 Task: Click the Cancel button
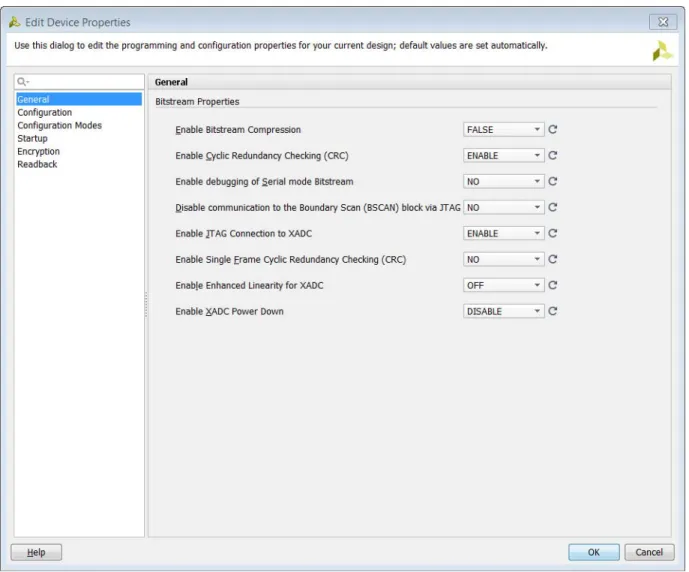[x=649, y=552]
